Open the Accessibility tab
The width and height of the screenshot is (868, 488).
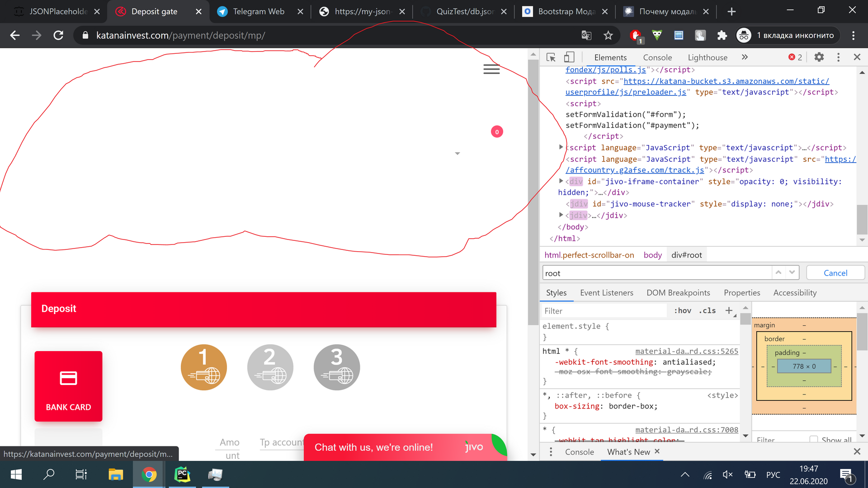pyautogui.click(x=795, y=293)
